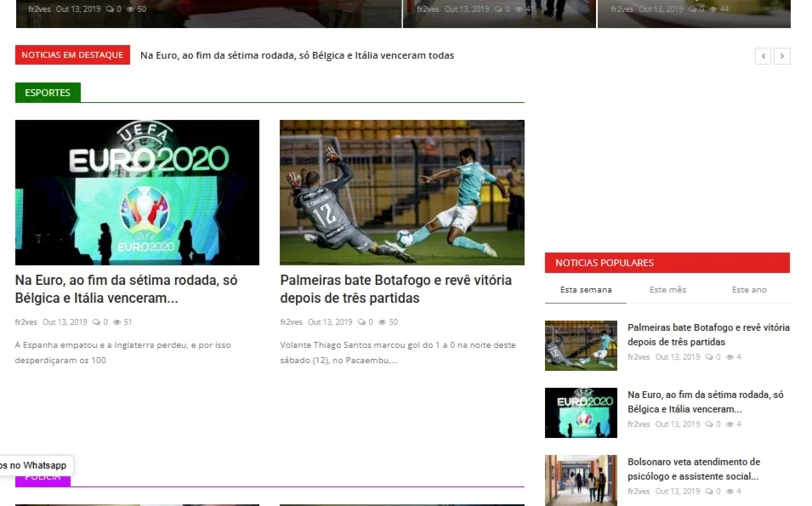Select the 'Este mês' tab

(x=667, y=290)
